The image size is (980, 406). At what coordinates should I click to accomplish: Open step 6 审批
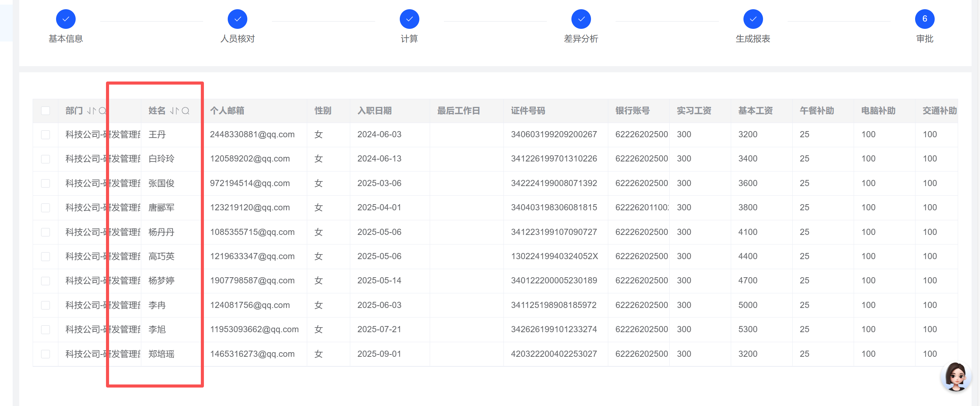[x=925, y=19]
